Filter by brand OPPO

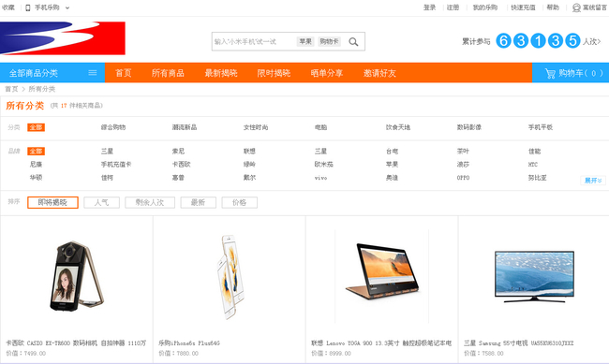pos(463,178)
